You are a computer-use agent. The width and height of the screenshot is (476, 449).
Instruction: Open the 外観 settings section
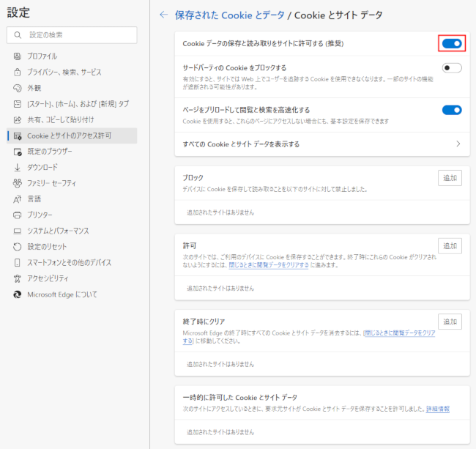(x=34, y=88)
